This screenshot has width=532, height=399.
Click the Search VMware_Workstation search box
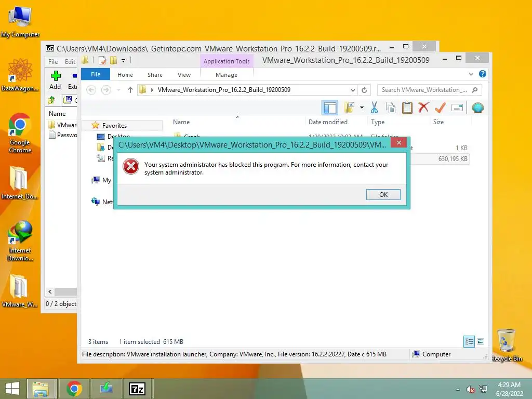point(429,90)
